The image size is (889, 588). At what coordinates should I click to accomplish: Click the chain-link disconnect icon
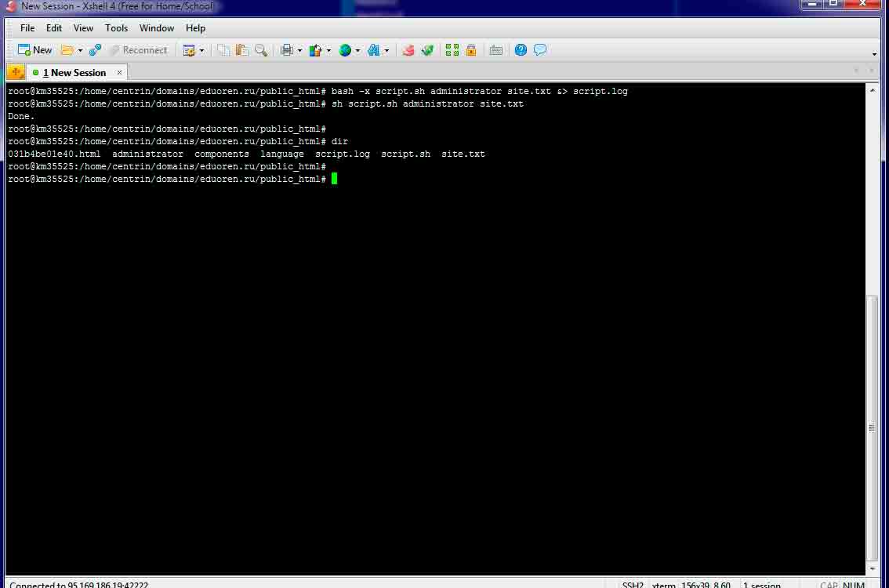(95, 50)
